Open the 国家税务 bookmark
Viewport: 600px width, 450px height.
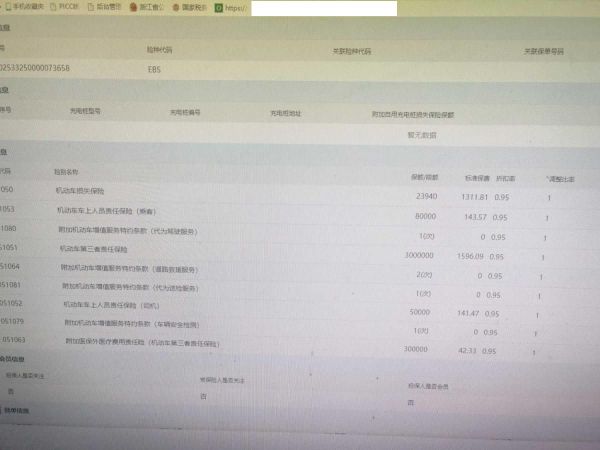(x=188, y=7)
